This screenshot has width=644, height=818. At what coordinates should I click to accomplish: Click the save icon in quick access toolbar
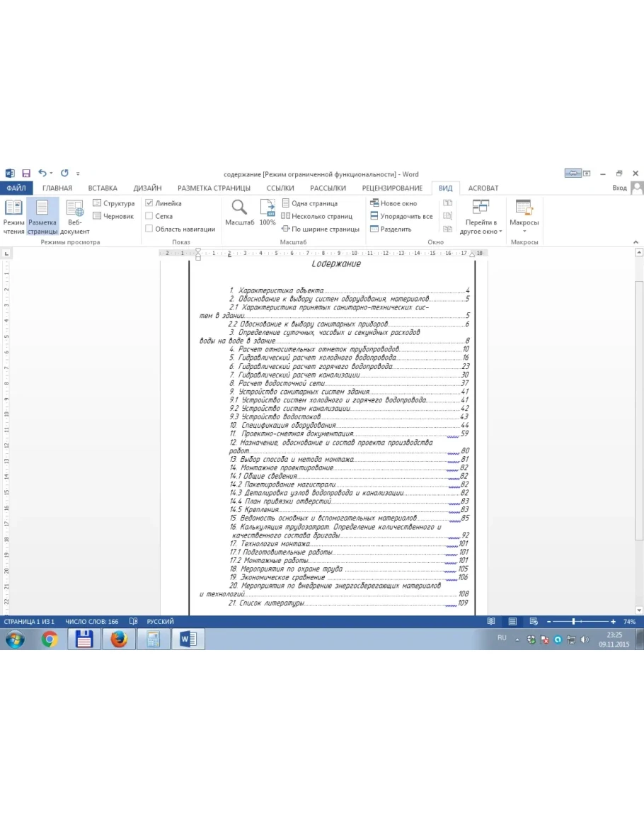pos(26,174)
